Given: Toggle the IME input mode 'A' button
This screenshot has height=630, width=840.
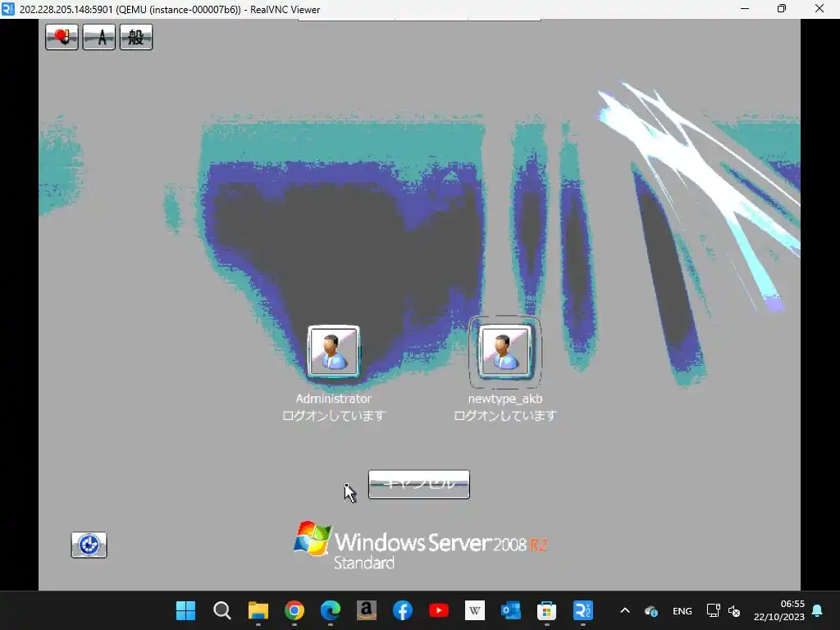Looking at the screenshot, I should [99, 37].
